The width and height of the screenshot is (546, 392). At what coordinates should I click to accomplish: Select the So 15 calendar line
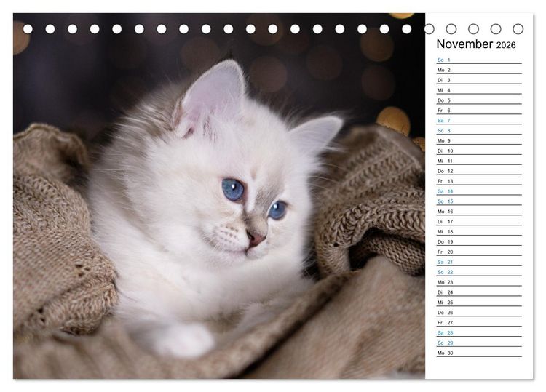pos(479,201)
